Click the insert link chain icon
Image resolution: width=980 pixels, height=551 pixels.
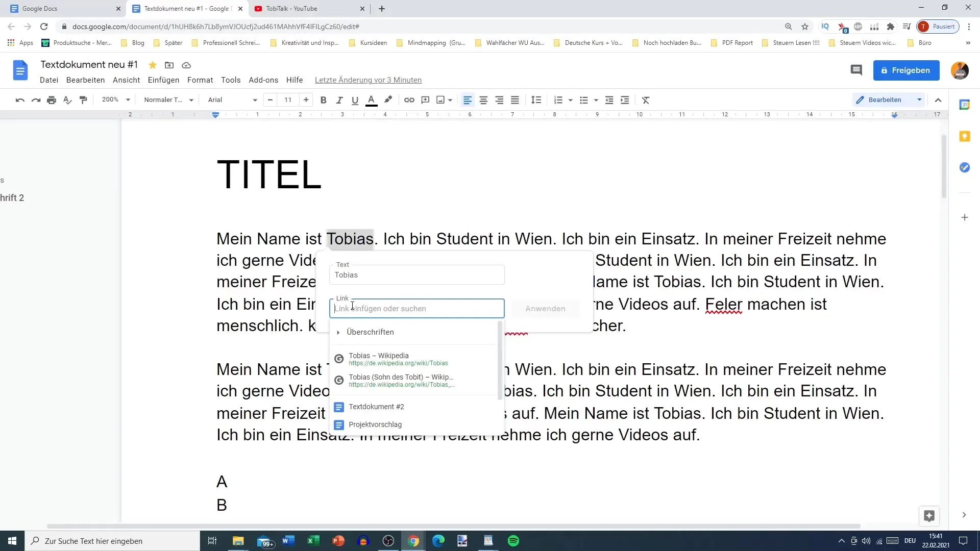click(409, 100)
